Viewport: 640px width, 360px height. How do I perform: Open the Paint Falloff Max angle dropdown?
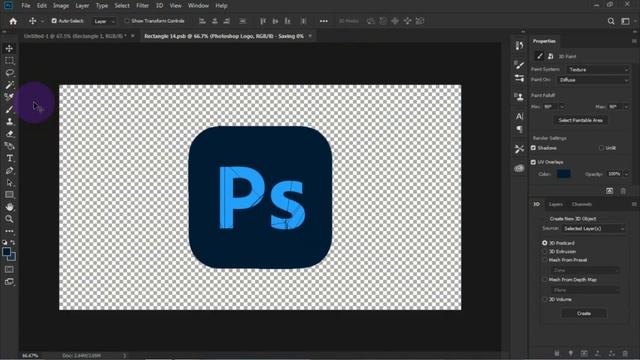(626, 107)
